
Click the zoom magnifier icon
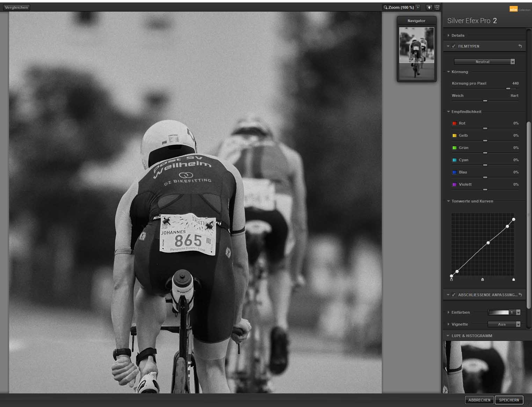386,7
